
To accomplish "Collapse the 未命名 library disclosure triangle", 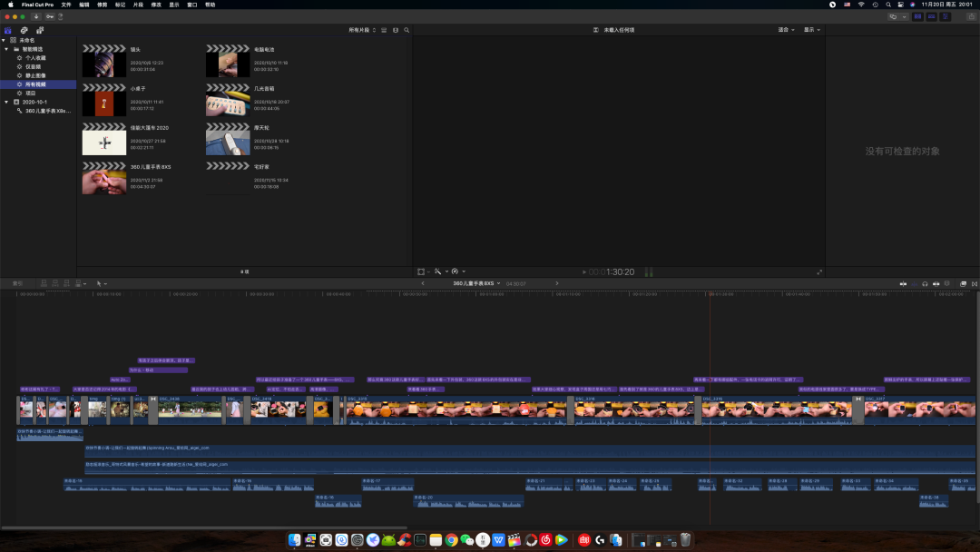I will tap(4, 40).
